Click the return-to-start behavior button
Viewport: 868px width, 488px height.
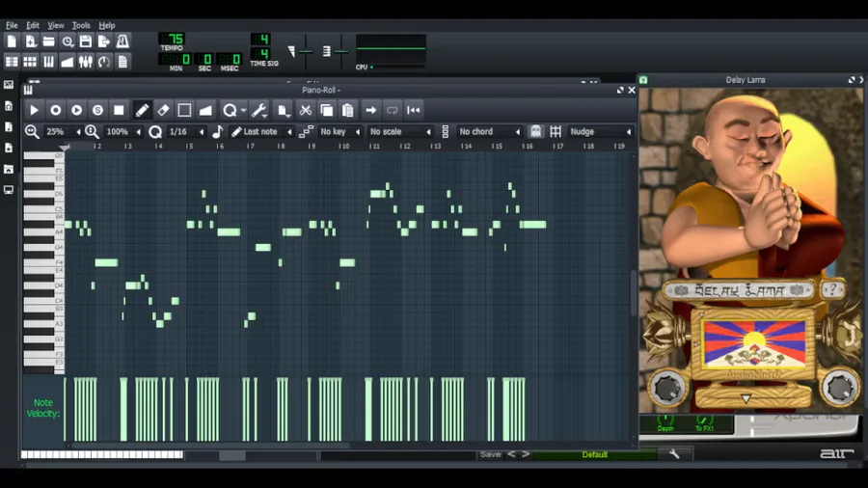(x=414, y=110)
